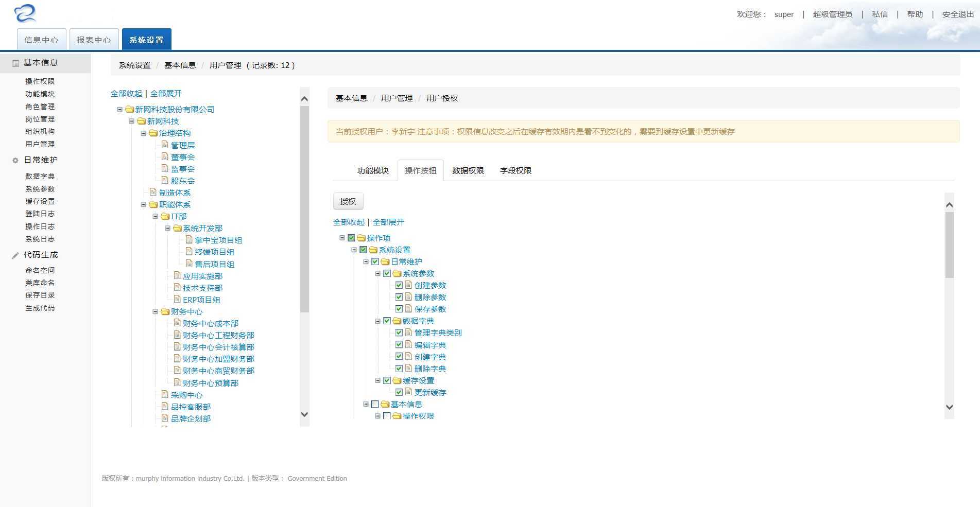Click the document icon of 创建参数

[409, 285]
